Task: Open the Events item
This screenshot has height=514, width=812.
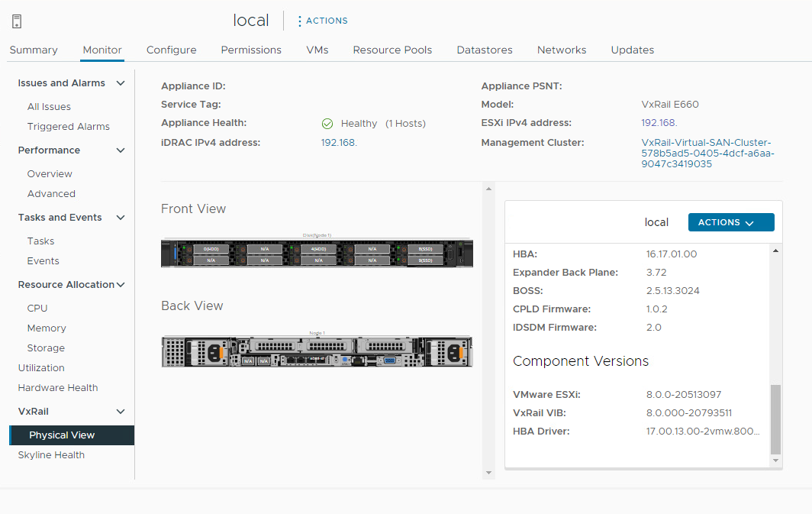Action: point(43,260)
